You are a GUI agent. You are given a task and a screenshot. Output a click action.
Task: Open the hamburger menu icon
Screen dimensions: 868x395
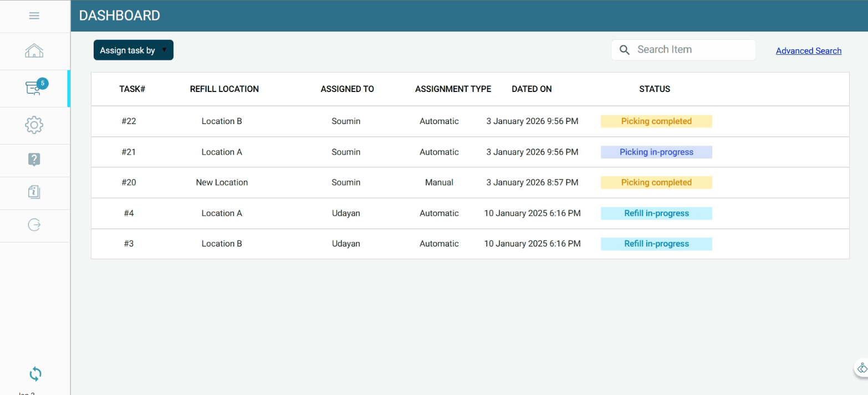tap(34, 16)
